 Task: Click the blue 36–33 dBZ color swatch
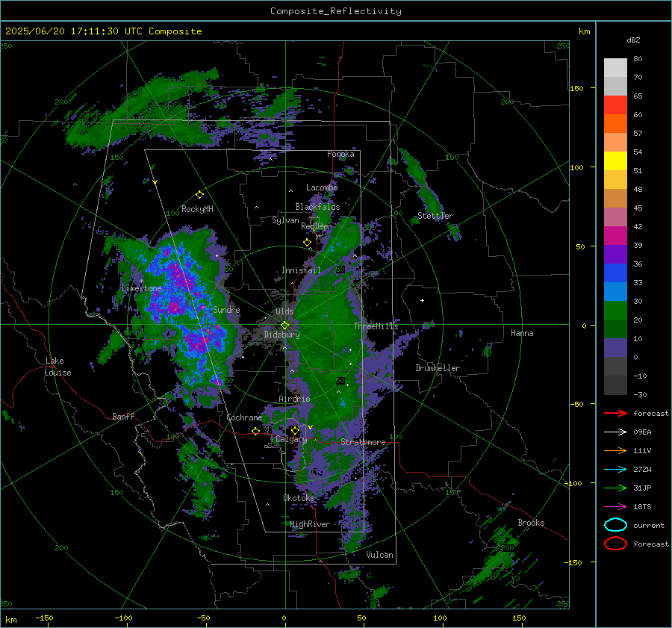(615, 273)
